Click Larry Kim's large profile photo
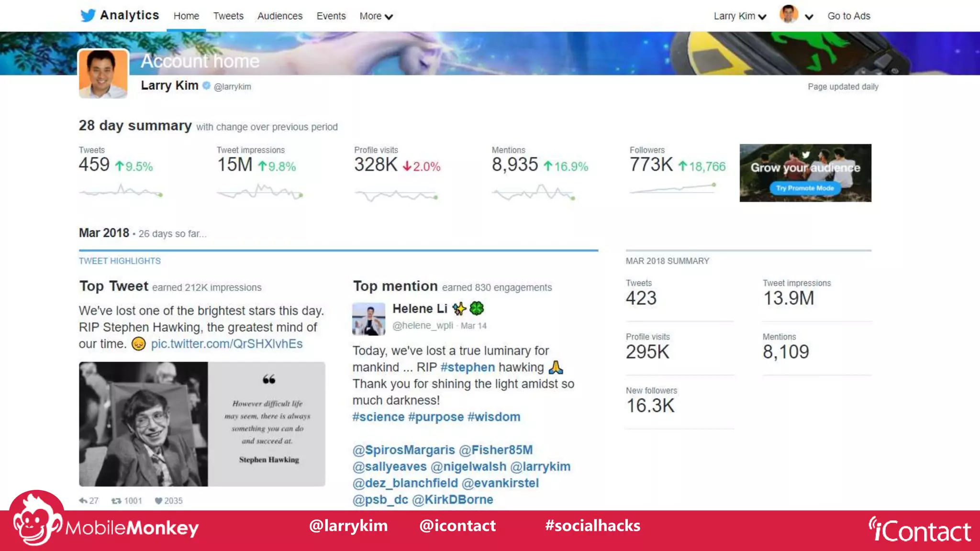980x551 pixels. (x=103, y=74)
